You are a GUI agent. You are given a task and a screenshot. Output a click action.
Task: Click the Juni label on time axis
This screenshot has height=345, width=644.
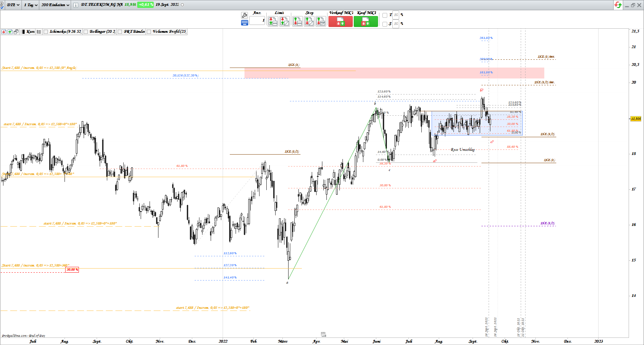[x=377, y=341]
